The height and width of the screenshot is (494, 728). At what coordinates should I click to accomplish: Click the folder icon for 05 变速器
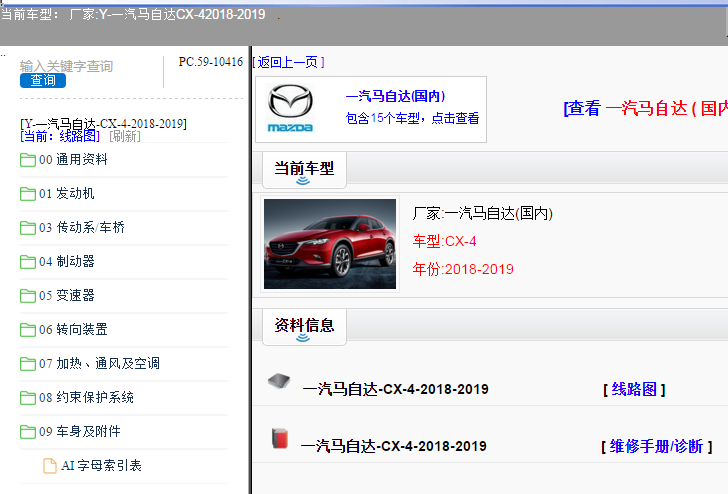point(28,296)
